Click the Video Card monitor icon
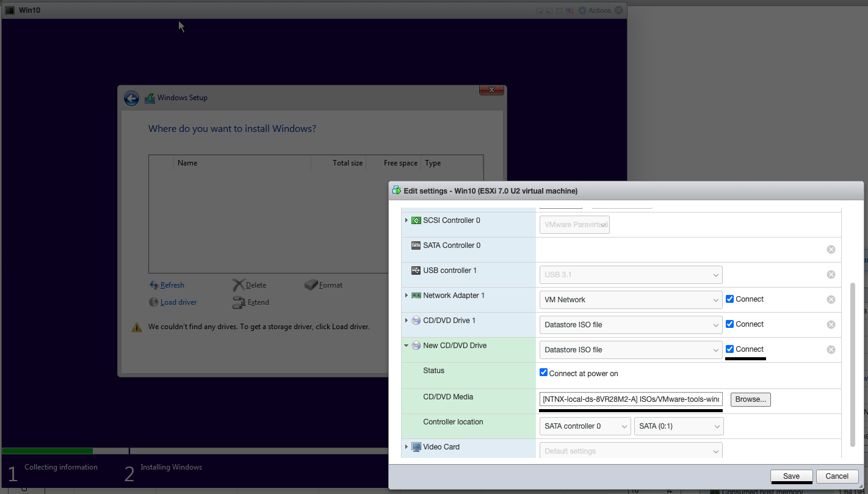868x494 pixels. tap(416, 447)
